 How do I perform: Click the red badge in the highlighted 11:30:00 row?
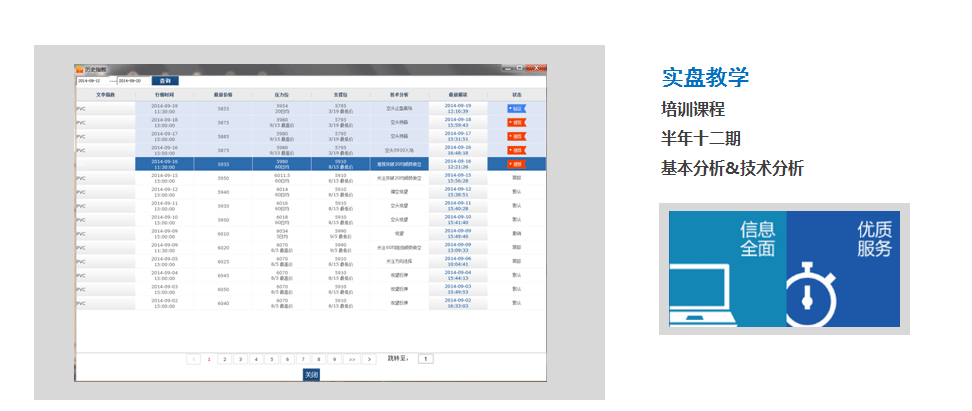click(x=516, y=164)
